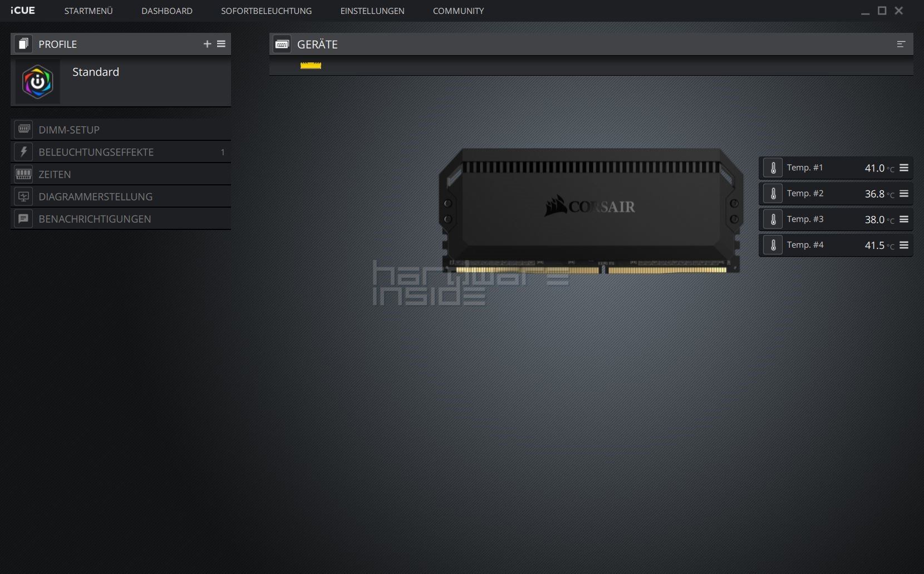Open BENACHRICHTIGUNGEN section

pos(121,219)
